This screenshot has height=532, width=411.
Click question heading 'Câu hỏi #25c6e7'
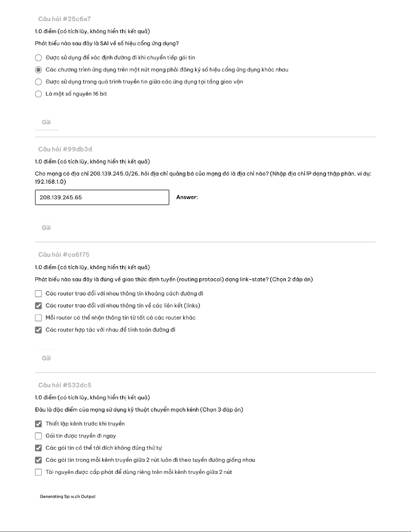64,19
